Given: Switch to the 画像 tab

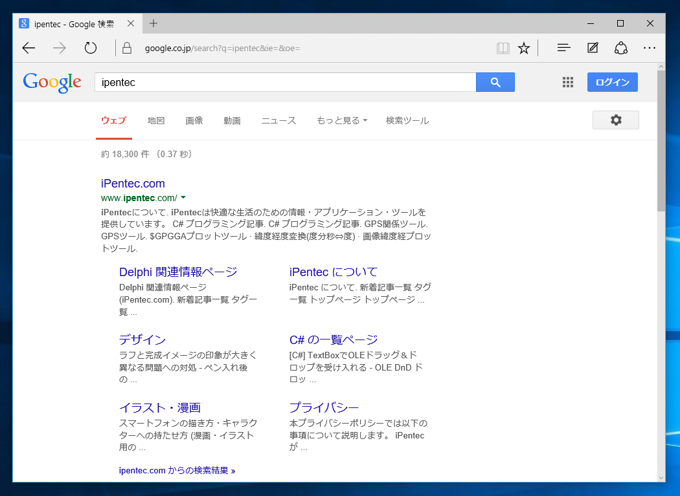Looking at the screenshot, I should [x=194, y=121].
